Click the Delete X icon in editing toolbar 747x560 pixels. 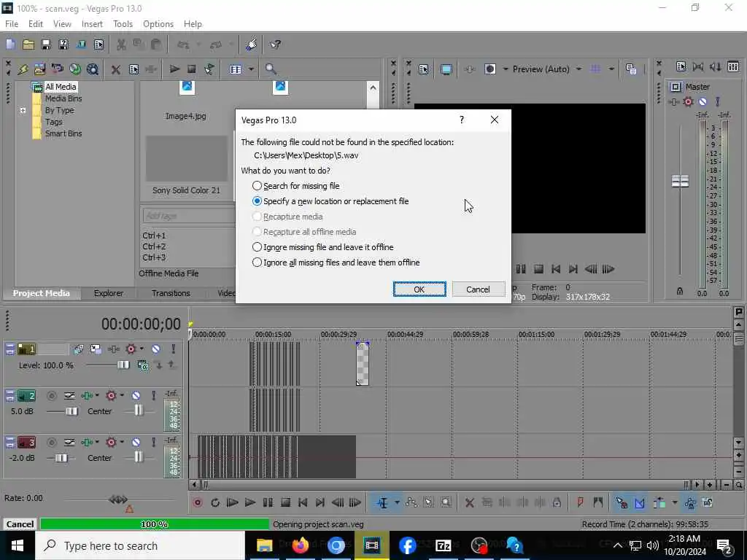click(469, 502)
